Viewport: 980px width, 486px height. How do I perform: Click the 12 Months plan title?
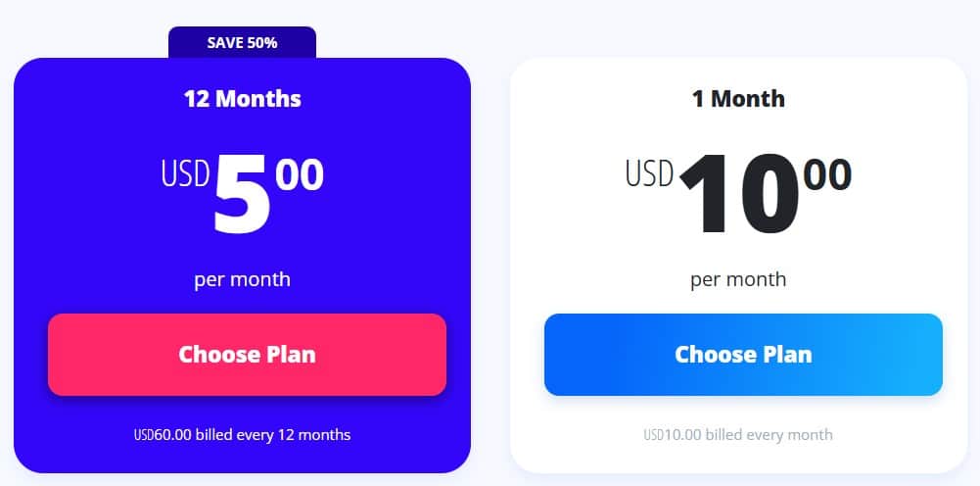point(243,99)
